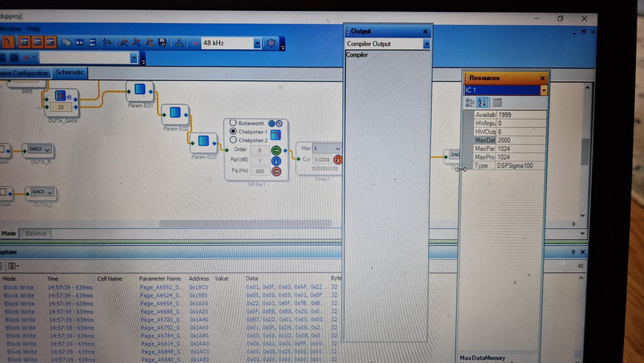The width and height of the screenshot is (644, 363).
Task: Sort Resources properties alphabetically
Action: tap(482, 103)
